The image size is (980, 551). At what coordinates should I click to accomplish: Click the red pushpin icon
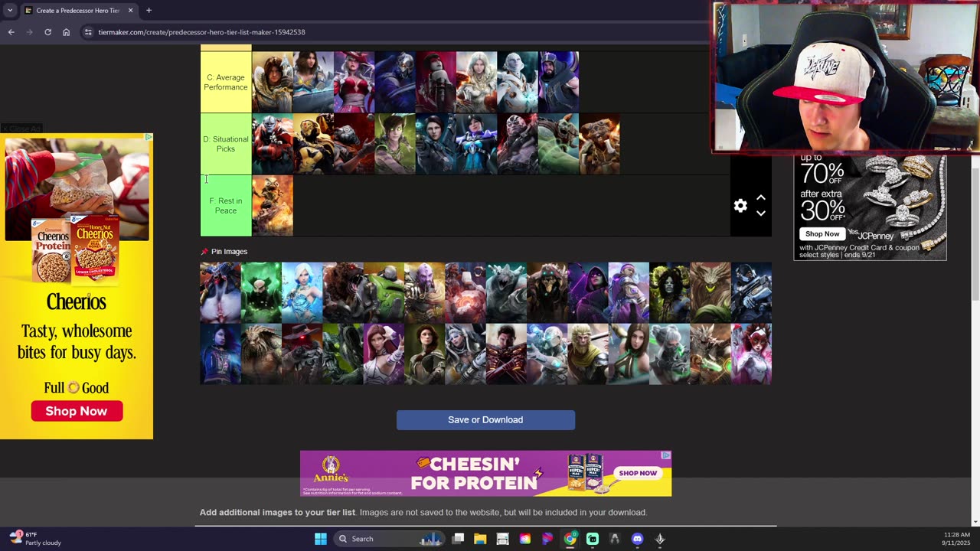tap(204, 252)
